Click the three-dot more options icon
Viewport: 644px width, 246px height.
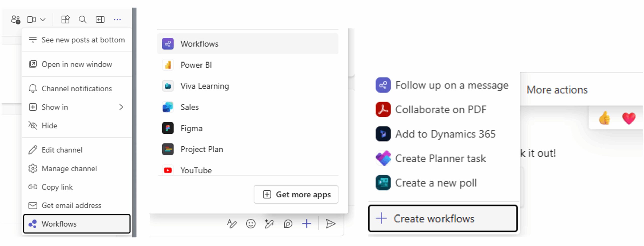click(x=117, y=19)
